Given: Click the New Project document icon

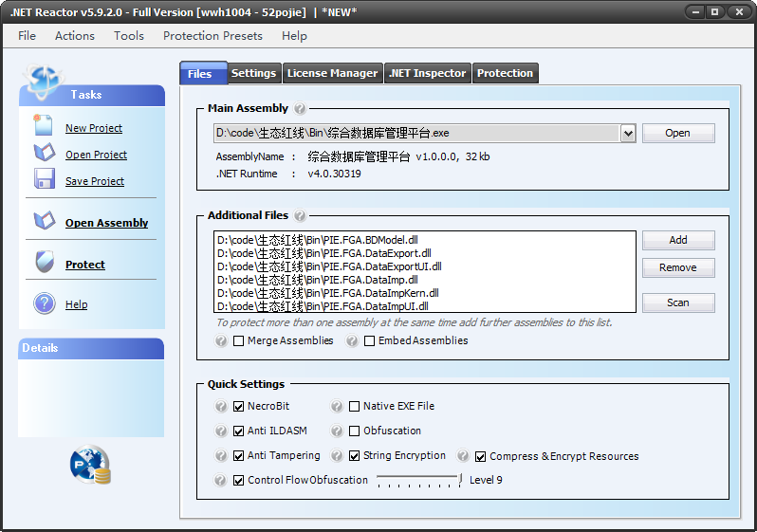Looking at the screenshot, I should [x=43, y=125].
